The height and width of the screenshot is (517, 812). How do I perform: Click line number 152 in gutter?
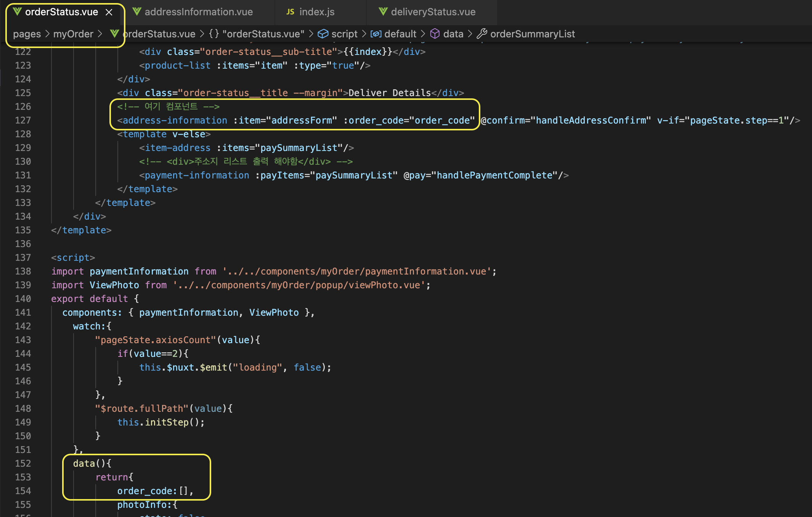pos(23,463)
